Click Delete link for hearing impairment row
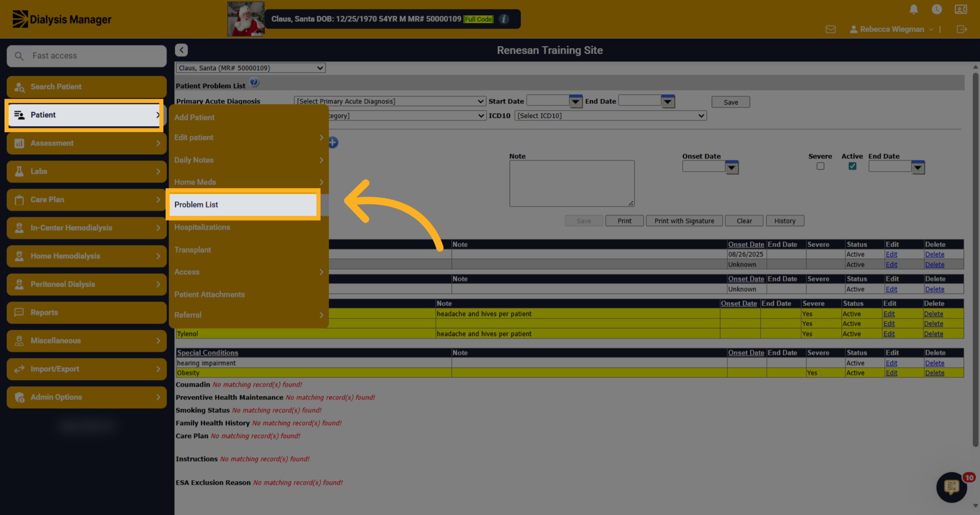 pyautogui.click(x=935, y=363)
